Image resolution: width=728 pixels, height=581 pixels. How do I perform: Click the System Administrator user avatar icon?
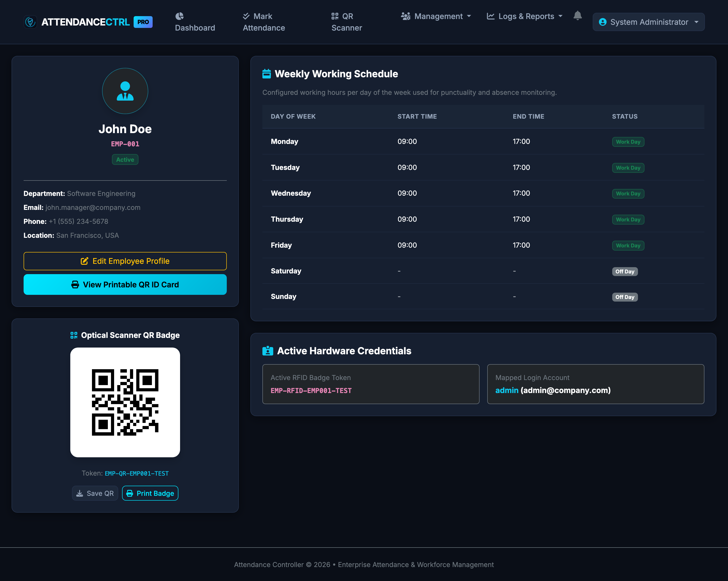click(x=602, y=22)
